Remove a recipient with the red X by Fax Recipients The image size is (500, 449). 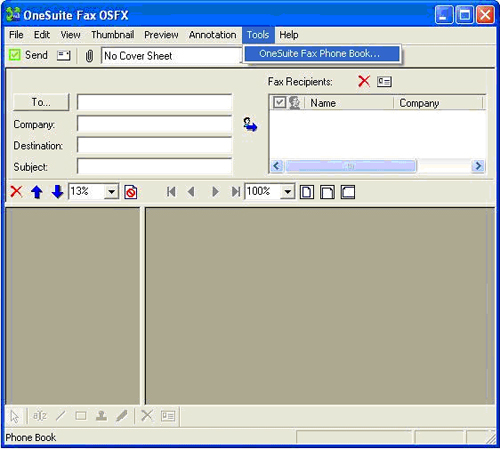pos(364,81)
